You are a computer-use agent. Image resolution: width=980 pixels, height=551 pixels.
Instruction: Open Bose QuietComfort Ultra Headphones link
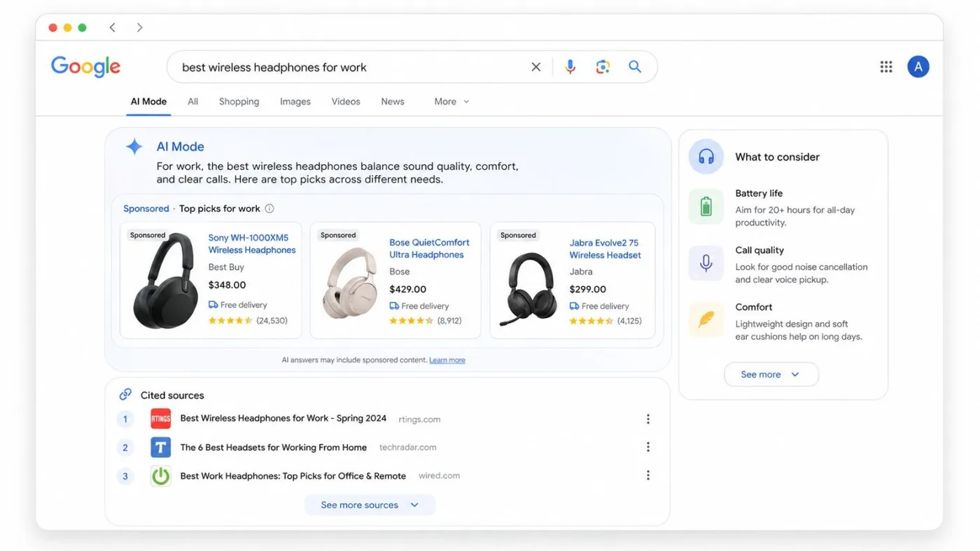[x=429, y=249]
